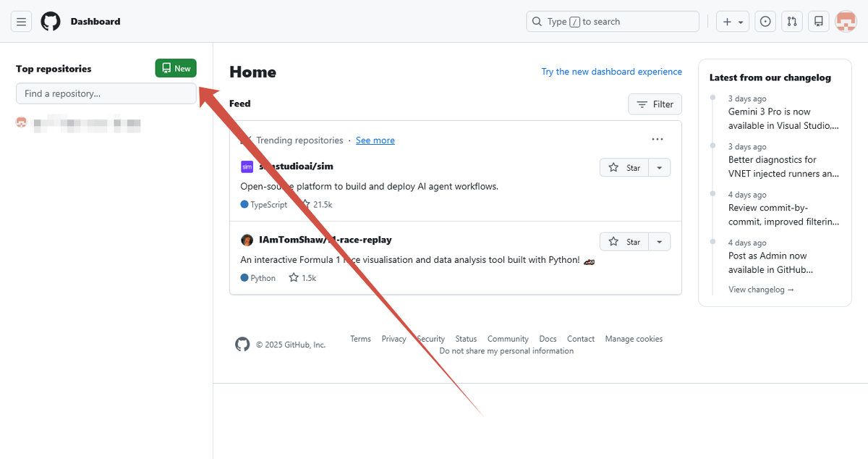The image size is (868, 459).
Task: Click the TypeScript language label
Action: pyautogui.click(x=264, y=205)
